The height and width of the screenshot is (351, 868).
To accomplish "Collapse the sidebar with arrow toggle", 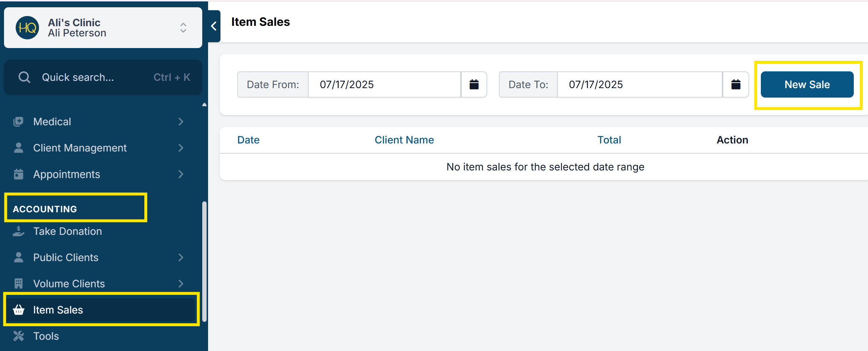I will click(214, 26).
